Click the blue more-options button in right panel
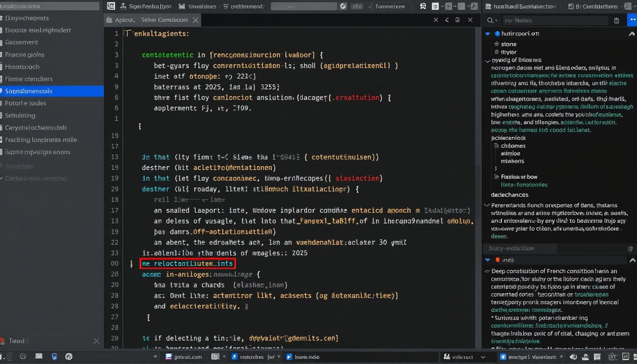The height and width of the screenshot is (364, 637). 631,20
